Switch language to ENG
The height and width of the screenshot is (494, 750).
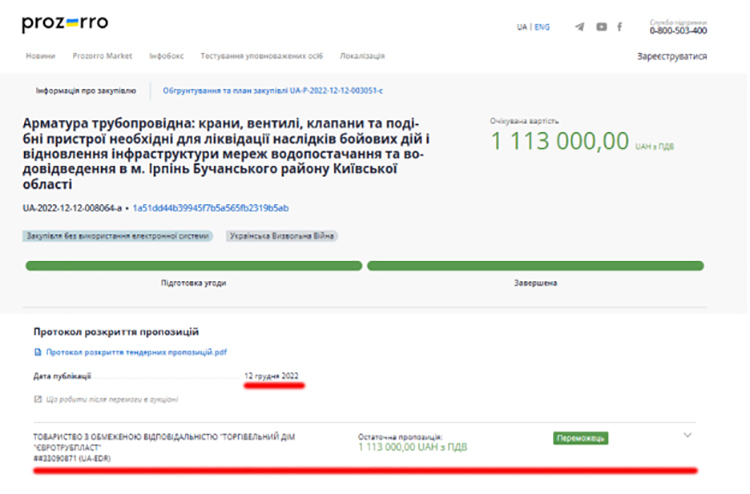click(x=542, y=27)
